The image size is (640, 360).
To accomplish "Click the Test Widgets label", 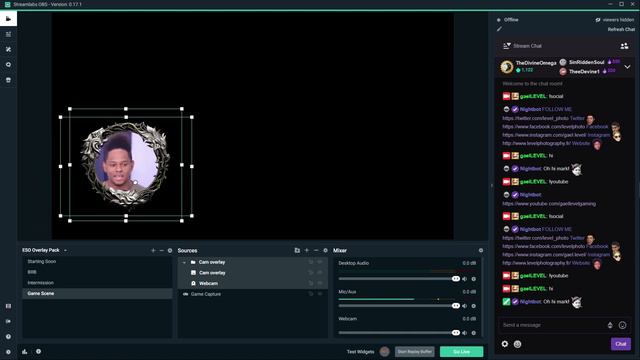I will [360, 351].
